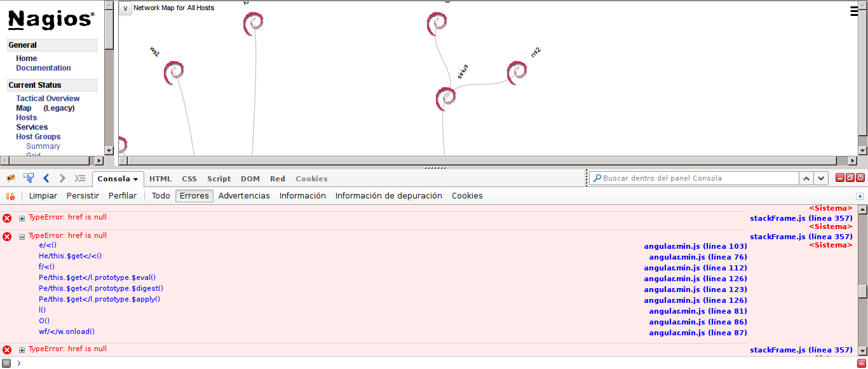The height and width of the screenshot is (369, 868).
Task: Jump to previous search match arrow
Action: [806, 179]
